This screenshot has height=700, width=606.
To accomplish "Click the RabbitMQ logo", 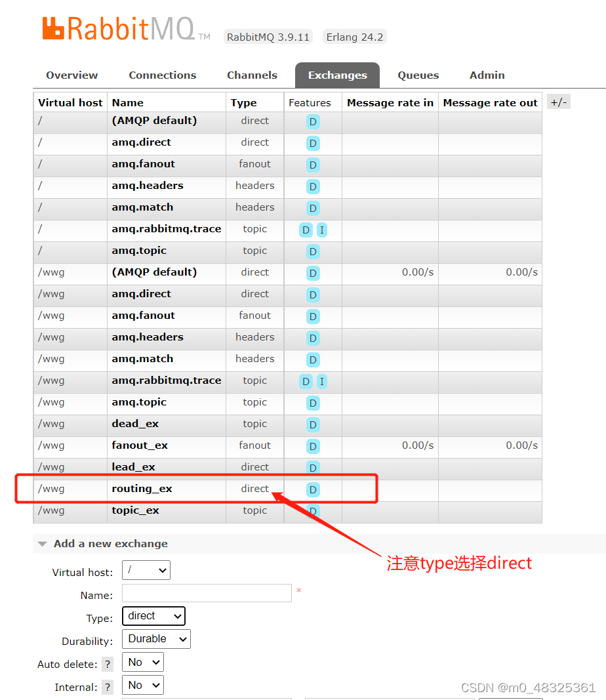I will [x=126, y=29].
